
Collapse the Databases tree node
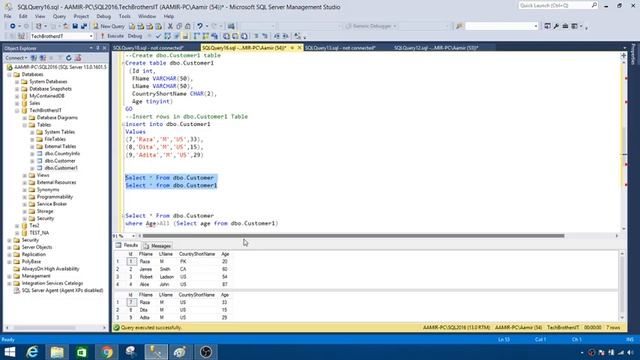pos(9,75)
